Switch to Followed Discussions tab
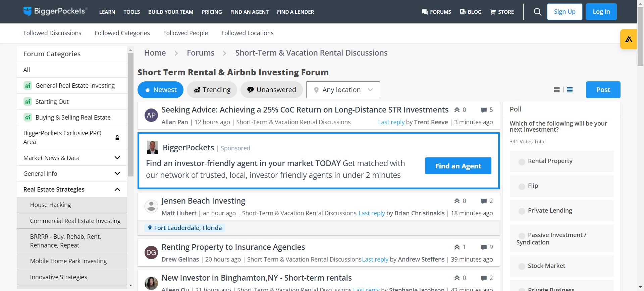Viewport: 644px width, 291px height. pos(52,33)
